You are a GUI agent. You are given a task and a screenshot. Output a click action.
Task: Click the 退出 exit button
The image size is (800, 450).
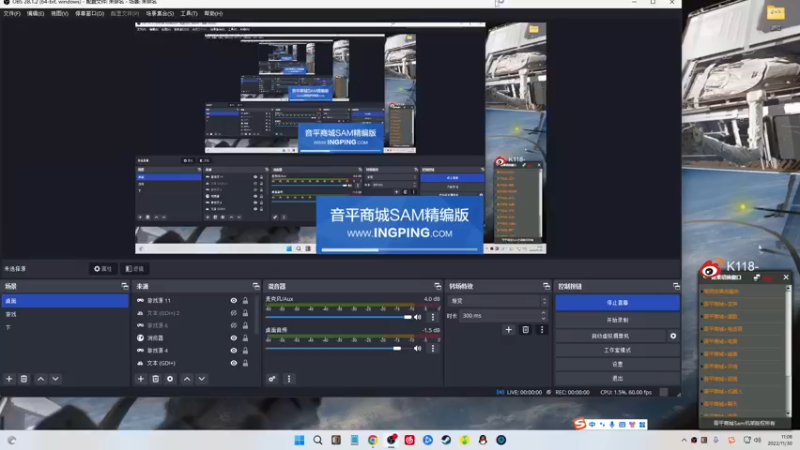click(x=617, y=379)
